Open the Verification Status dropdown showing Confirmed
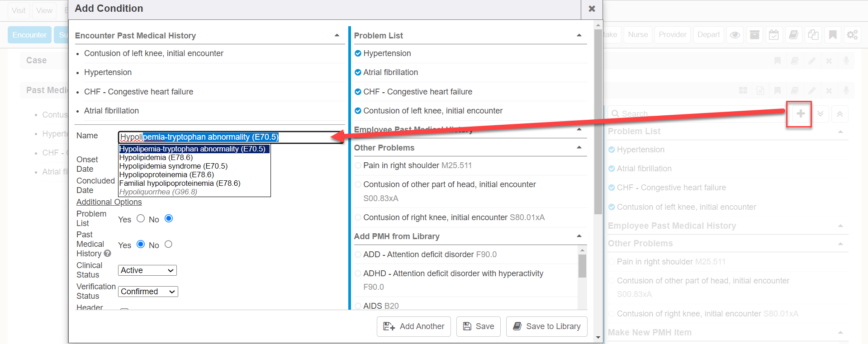Screen dimensions: 868x344 point(148,292)
